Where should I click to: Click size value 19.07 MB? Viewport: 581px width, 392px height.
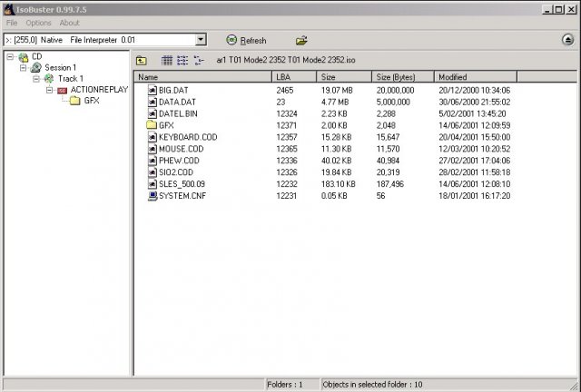[x=337, y=90]
